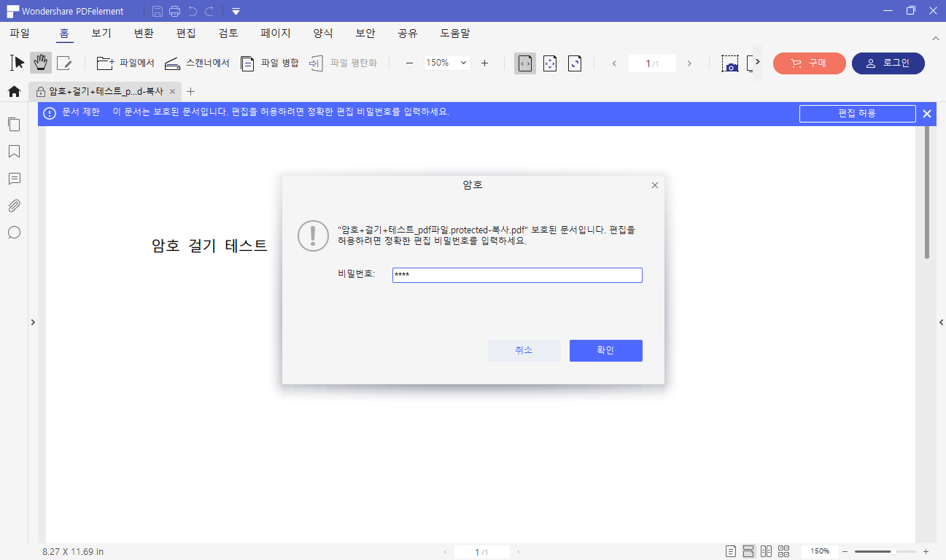The width and height of the screenshot is (946, 560).
Task: Click the 구매 purchase button
Action: [810, 63]
